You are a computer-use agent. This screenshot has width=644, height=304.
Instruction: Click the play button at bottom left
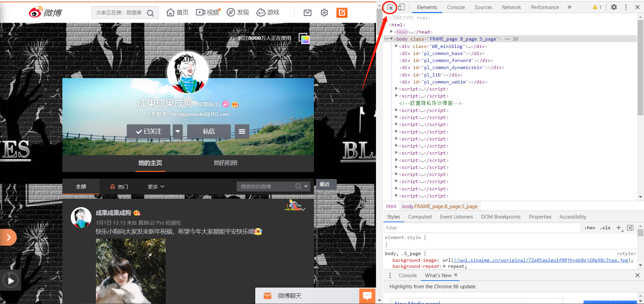tap(11, 281)
